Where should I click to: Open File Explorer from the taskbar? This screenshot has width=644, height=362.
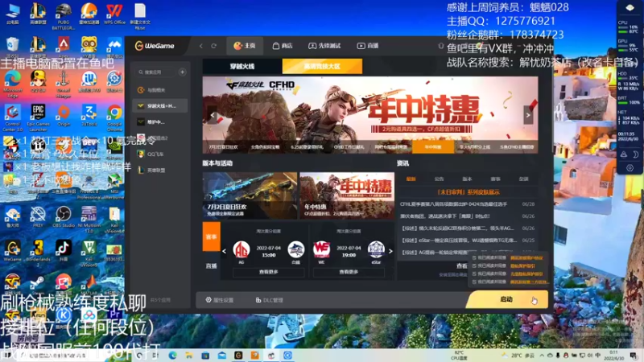[189, 355]
